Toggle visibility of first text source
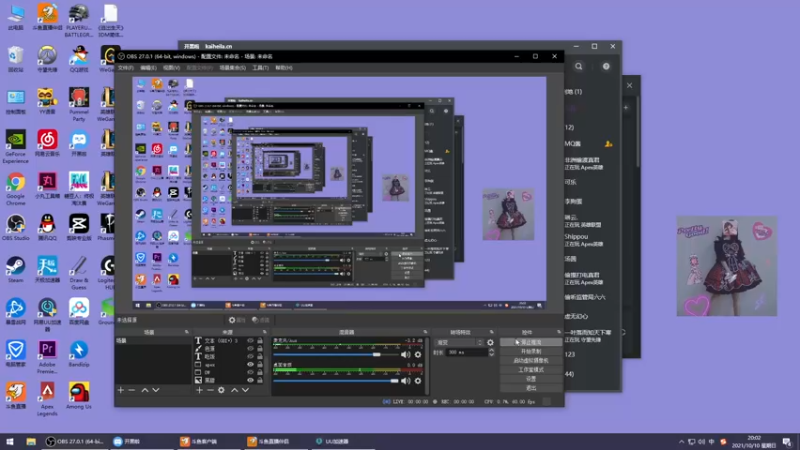800x450 pixels. tap(250, 341)
